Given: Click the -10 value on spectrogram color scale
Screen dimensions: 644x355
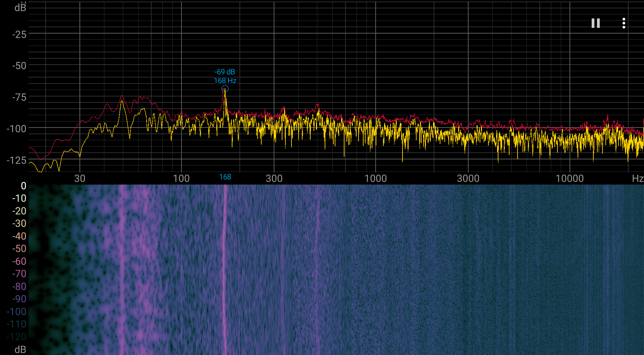Looking at the screenshot, I should pyautogui.click(x=19, y=198).
